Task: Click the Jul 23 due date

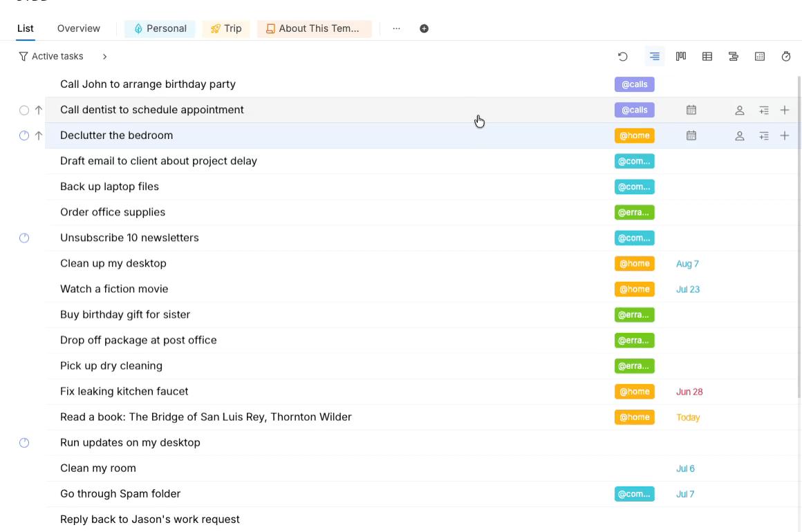Action: (688, 289)
